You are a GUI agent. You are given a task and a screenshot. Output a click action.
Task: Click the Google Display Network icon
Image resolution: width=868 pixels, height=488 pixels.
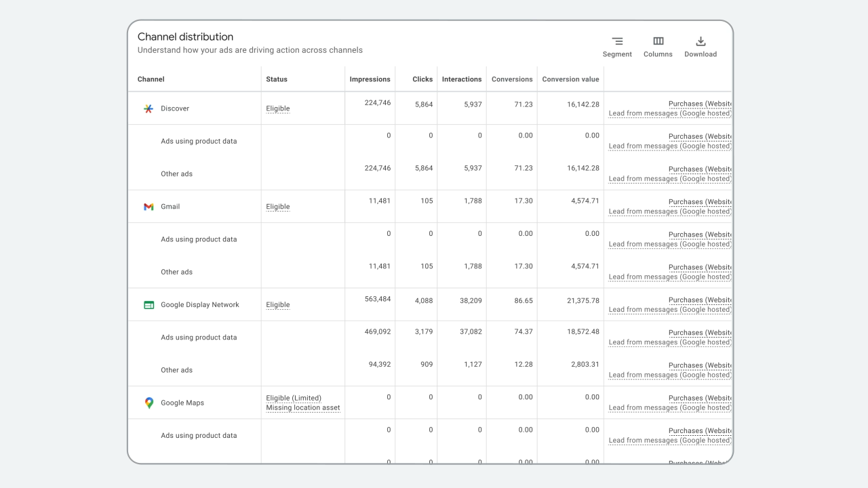pyautogui.click(x=149, y=305)
